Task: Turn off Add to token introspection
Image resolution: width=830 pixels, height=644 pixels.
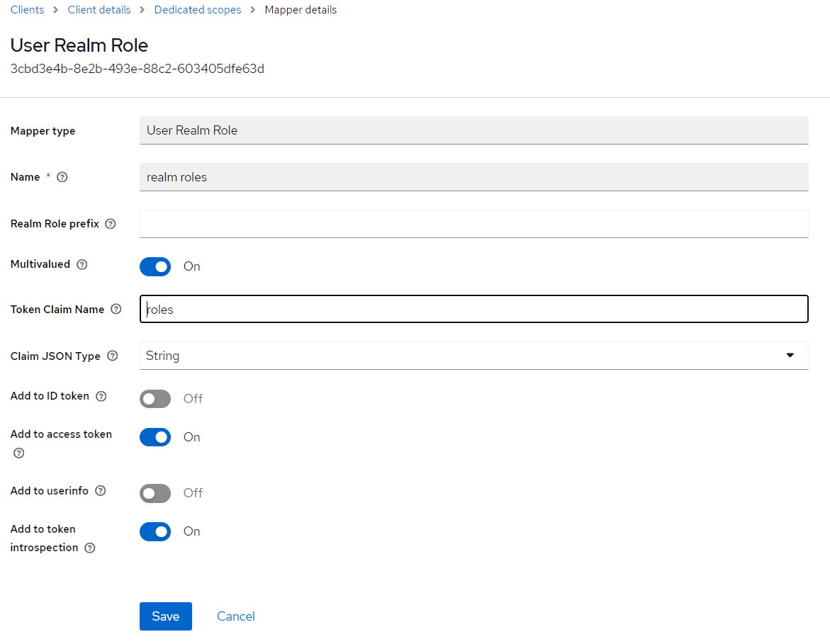Action: click(155, 532)
